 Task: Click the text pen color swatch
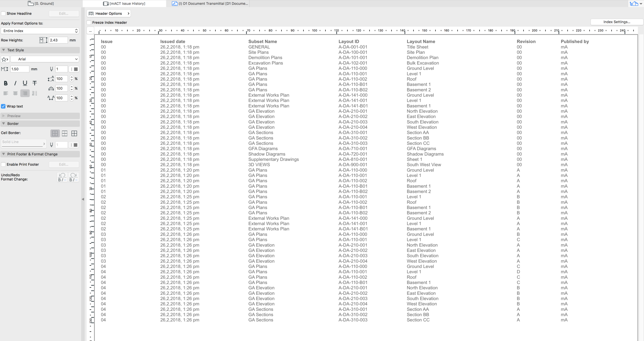coord(75,69)
